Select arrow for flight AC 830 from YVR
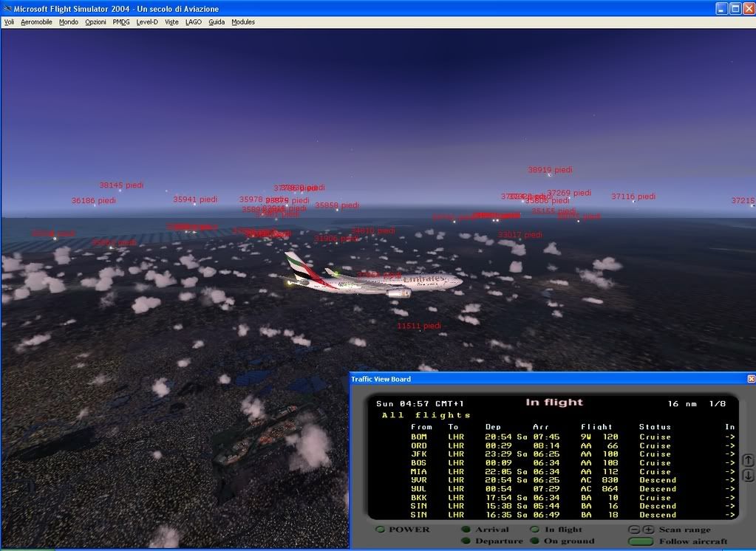The height and width of the screenshot is (551, 756). pyautogui.click(x=730, y=480)
